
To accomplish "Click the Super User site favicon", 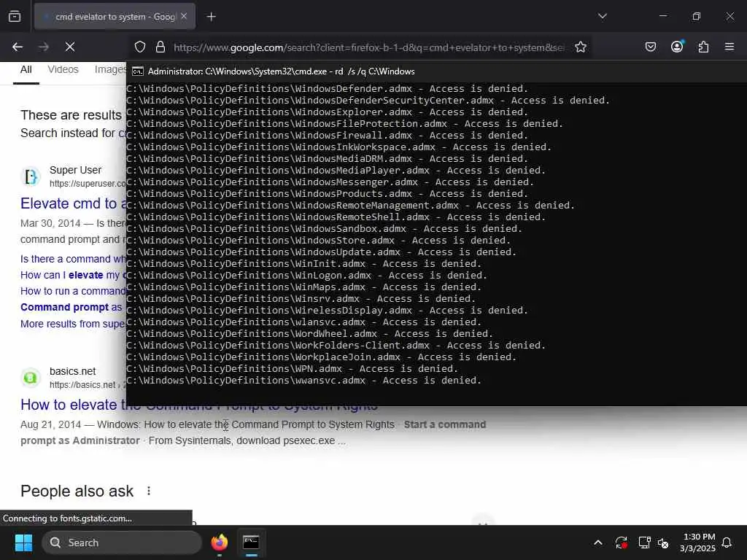I will (31, 176).
